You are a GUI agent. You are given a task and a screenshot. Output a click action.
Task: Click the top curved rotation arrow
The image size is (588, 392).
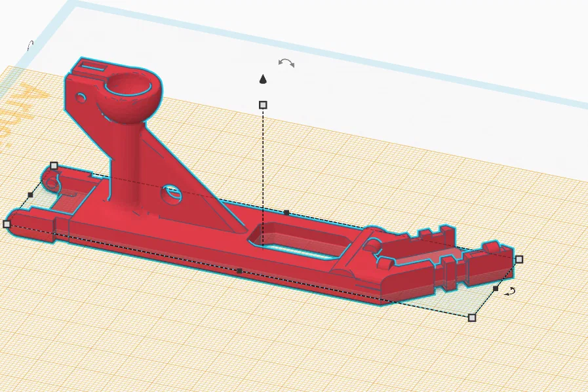click(286, 64)
